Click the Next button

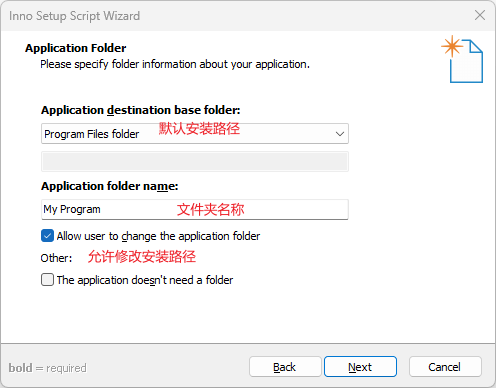[x=360, y=367]
